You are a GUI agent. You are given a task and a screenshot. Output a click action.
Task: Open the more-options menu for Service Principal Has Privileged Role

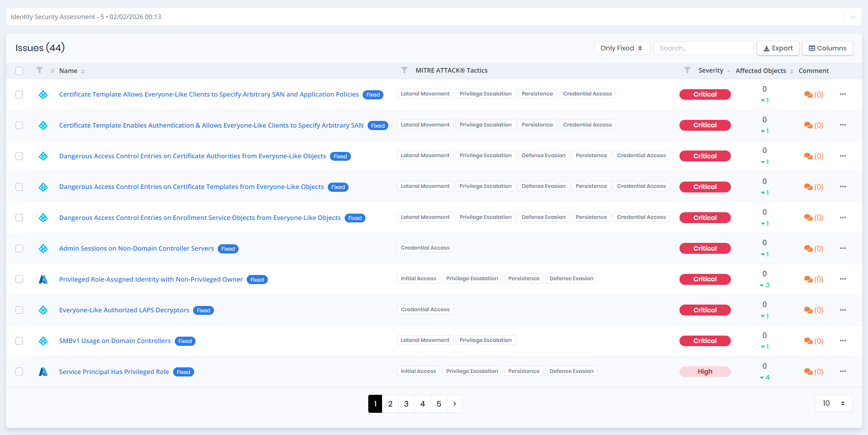coord(843,371)
